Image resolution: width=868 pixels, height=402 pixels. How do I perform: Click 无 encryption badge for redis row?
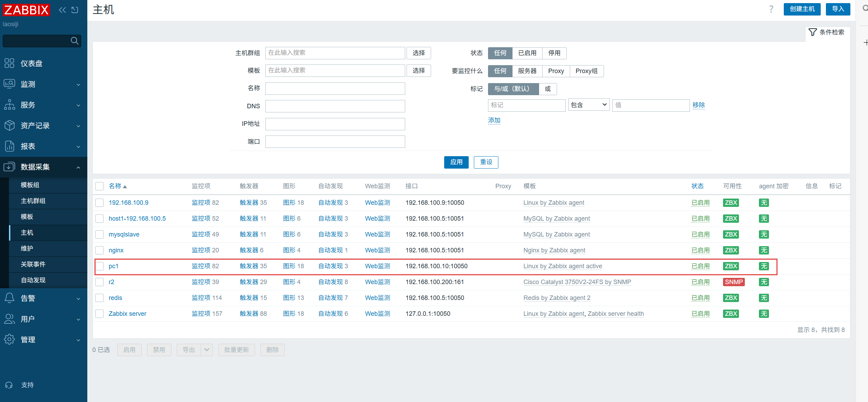(764, 298)
